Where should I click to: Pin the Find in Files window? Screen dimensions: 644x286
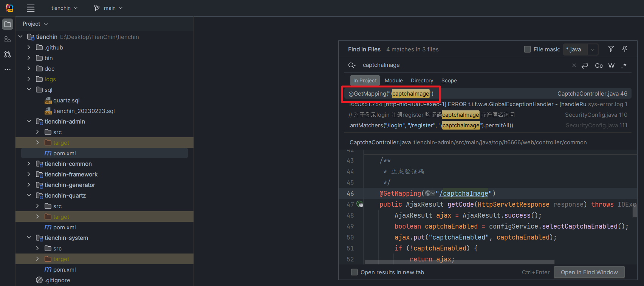pyautogui.click(x=625, y=49)
